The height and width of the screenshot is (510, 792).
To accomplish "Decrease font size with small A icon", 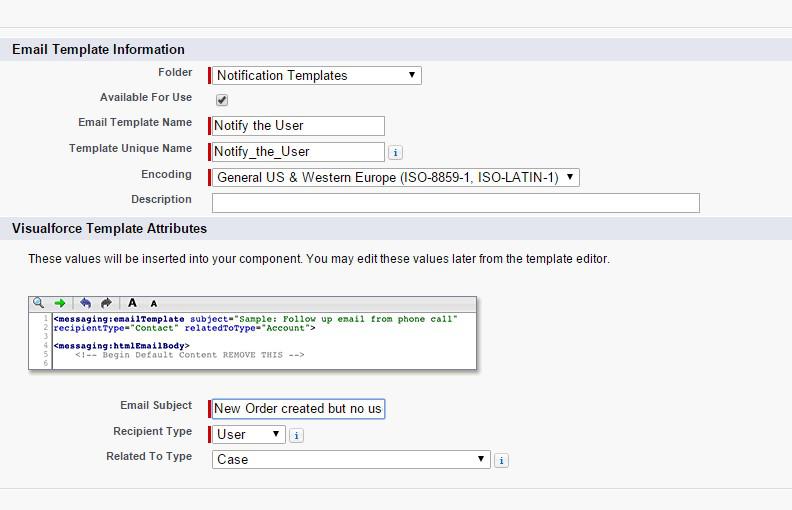I will (x=154, y=303).
